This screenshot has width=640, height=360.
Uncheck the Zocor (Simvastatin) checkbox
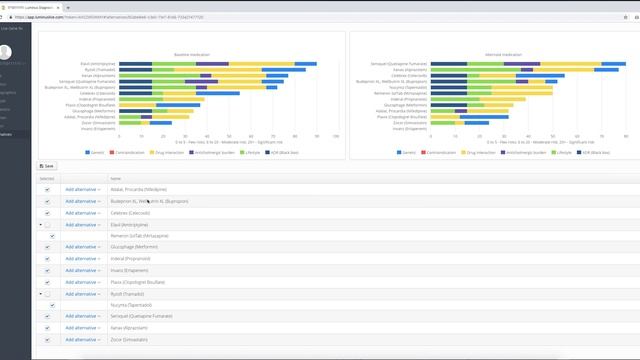point(47,340)
